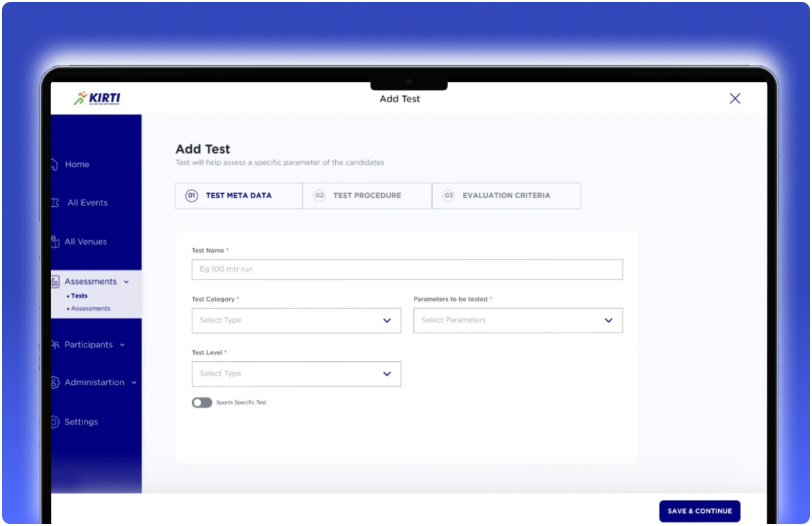
Task: Click Save & Continue button
Action: (699, 511)
